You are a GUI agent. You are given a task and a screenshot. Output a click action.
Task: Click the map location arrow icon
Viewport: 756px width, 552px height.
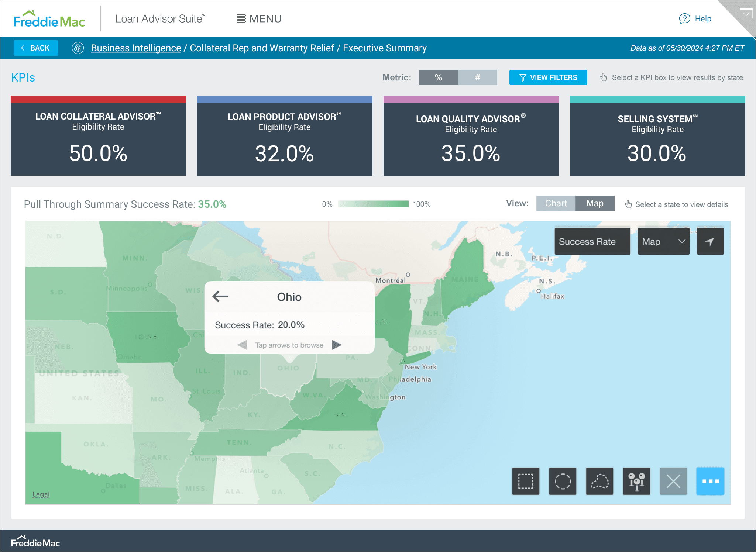(710, 241)
